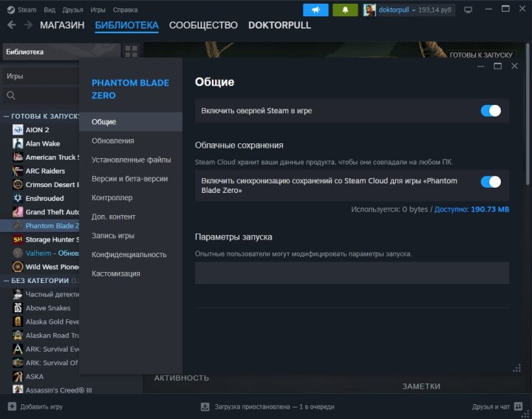Go back with the left arrow

(12, 25)
